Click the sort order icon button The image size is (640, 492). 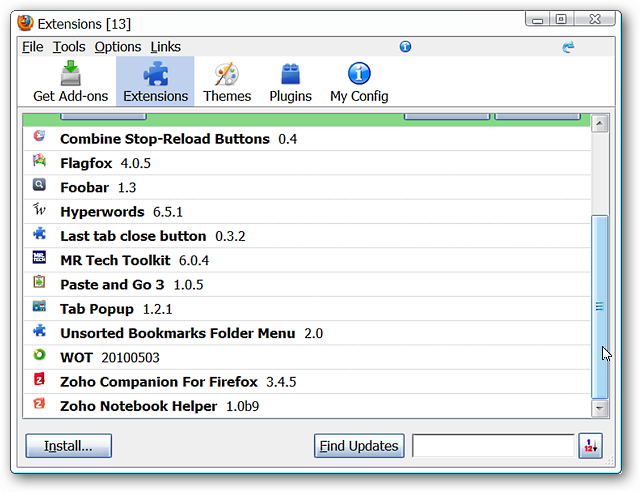point(590,446)
